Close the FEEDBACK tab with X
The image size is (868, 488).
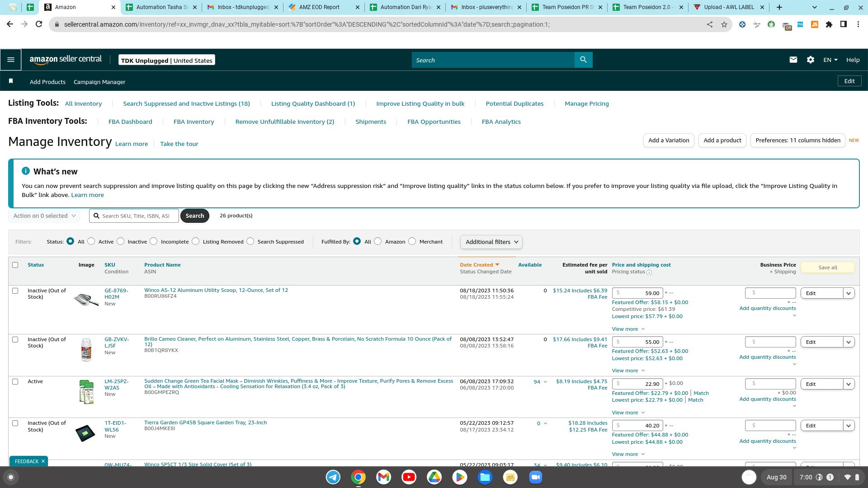pyautogui.click(x=43, y=461)
